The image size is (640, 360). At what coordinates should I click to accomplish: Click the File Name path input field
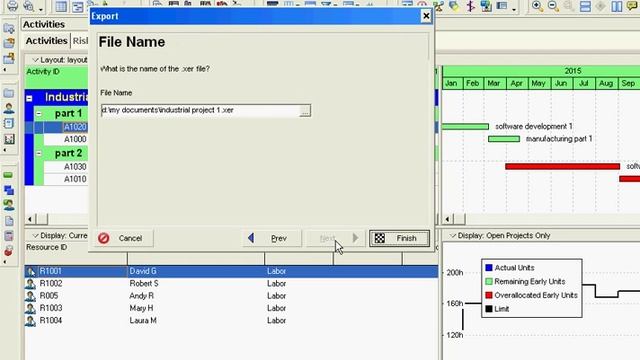point(200,111)
